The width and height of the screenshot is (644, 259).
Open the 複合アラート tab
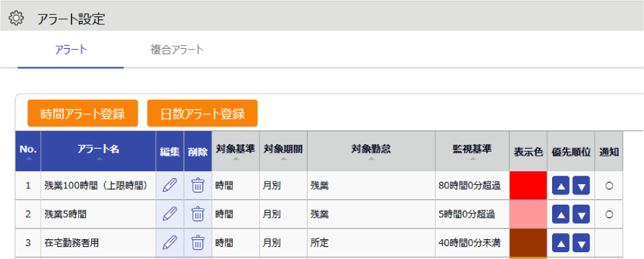177,50
